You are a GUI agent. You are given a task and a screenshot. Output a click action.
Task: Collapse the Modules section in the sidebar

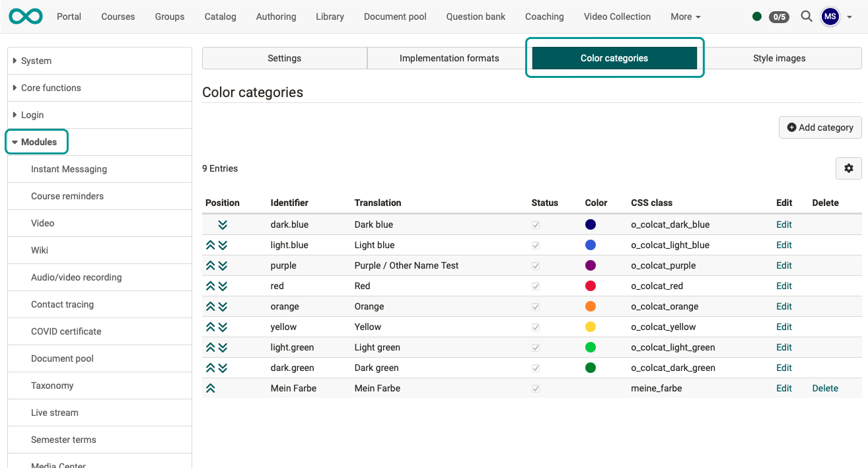[x=36, y=141]
